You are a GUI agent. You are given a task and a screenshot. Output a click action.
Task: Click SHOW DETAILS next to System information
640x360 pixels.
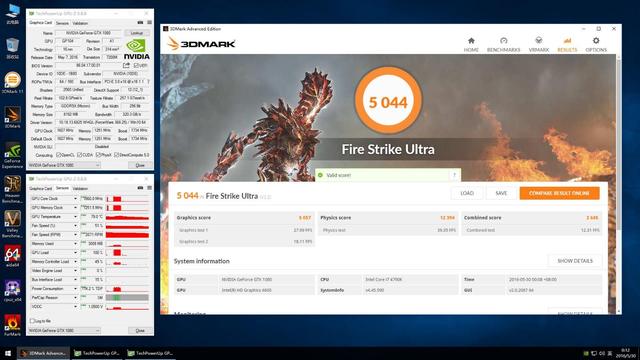[575, 261]
